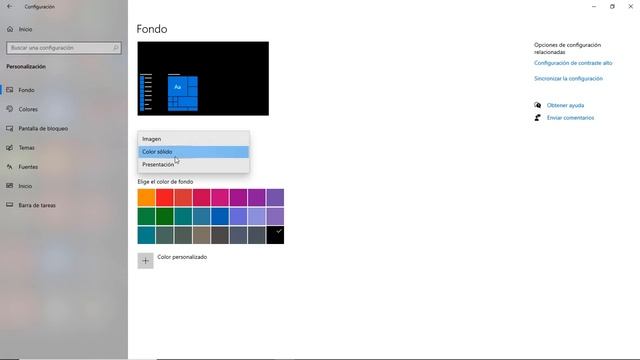
Task: Click into the 'Buscar una configuración' field
Action: click(64, 48)
